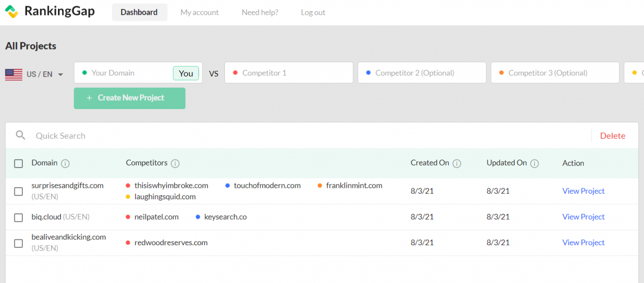Select laughingsquid.com competitor text
This screenshot has height=283, width=644.
[x=165, y=197]
